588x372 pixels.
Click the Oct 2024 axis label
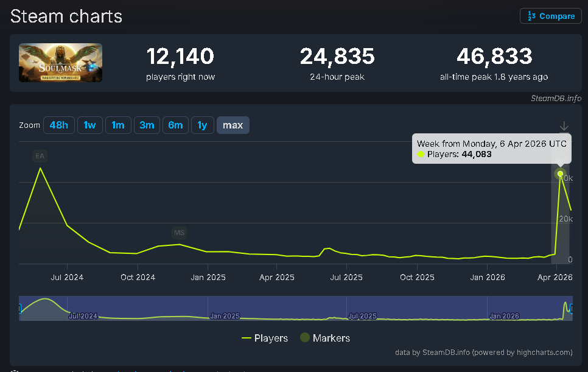(138, 278)
